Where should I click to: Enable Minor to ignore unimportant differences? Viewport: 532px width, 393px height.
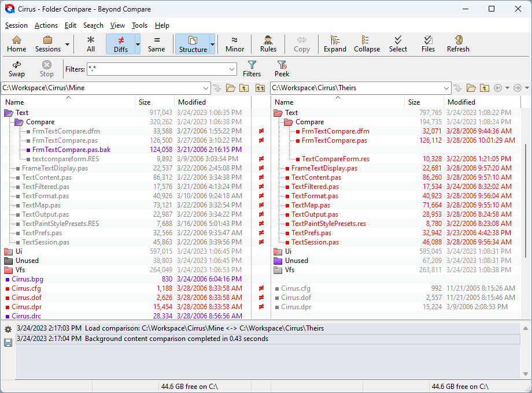(x=234, y=43)
